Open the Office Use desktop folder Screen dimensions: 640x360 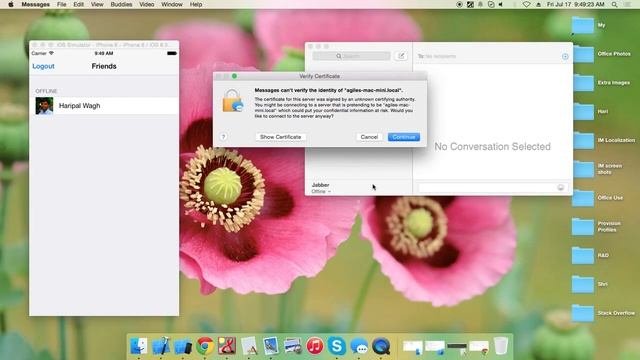pos(583,198)
